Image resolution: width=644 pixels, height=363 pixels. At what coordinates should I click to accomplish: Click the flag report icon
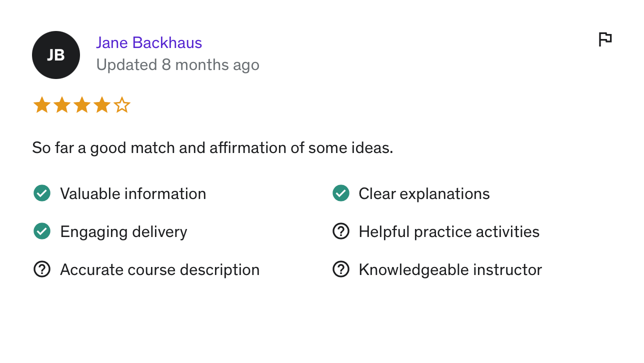coord(605,39)
